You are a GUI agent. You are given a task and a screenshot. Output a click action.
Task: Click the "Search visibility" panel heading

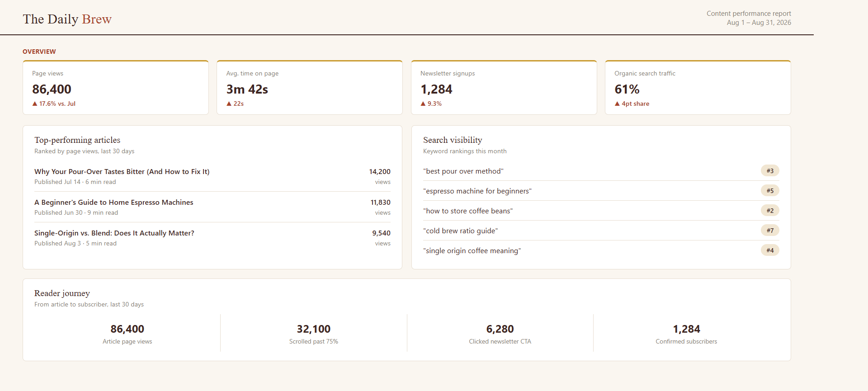[x=453, y=140]
